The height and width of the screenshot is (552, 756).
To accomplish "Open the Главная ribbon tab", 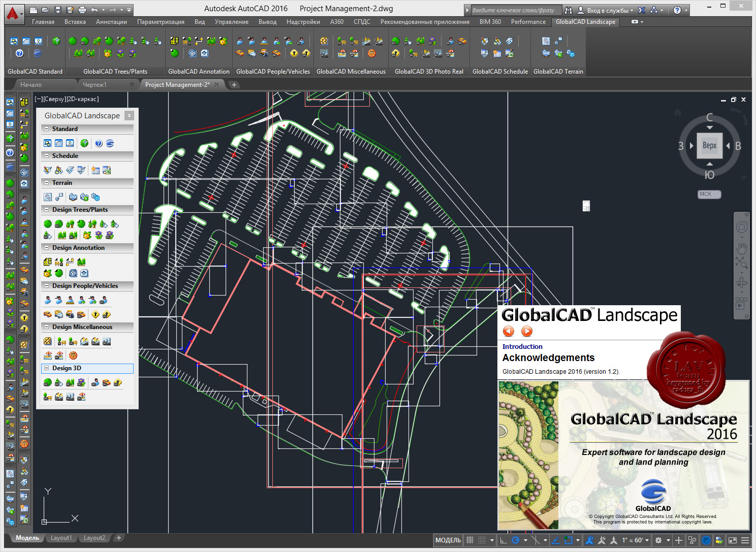I will click(x=43, y=22).
